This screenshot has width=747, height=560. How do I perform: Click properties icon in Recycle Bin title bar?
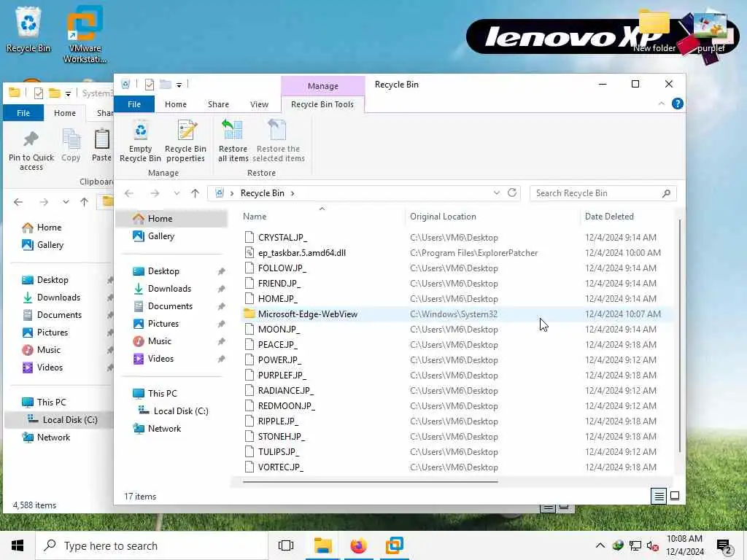pyautogui.click(x=149, y=85)
